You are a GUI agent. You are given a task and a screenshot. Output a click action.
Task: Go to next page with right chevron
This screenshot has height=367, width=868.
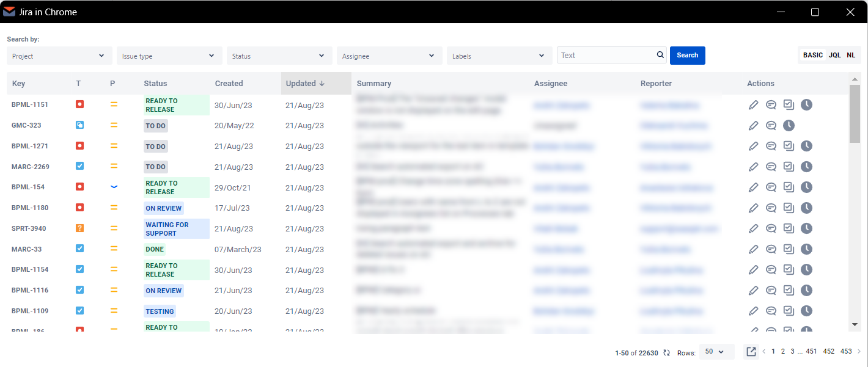859,352
